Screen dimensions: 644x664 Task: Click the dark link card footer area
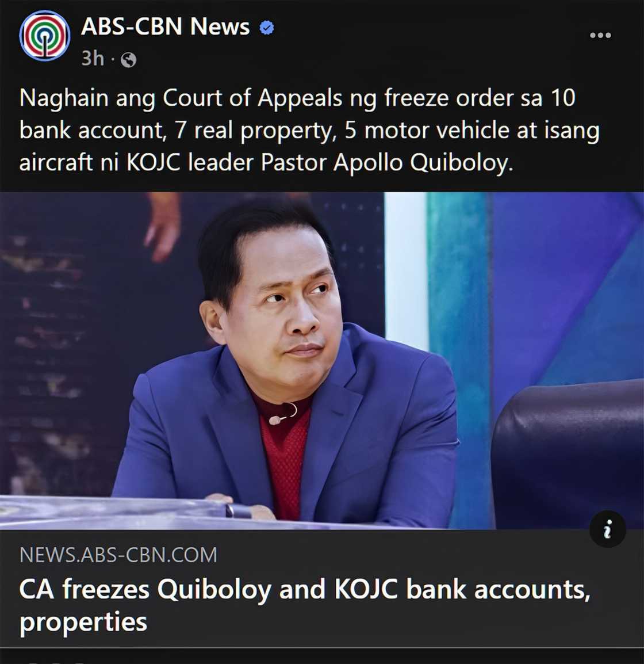coord(322,589)
